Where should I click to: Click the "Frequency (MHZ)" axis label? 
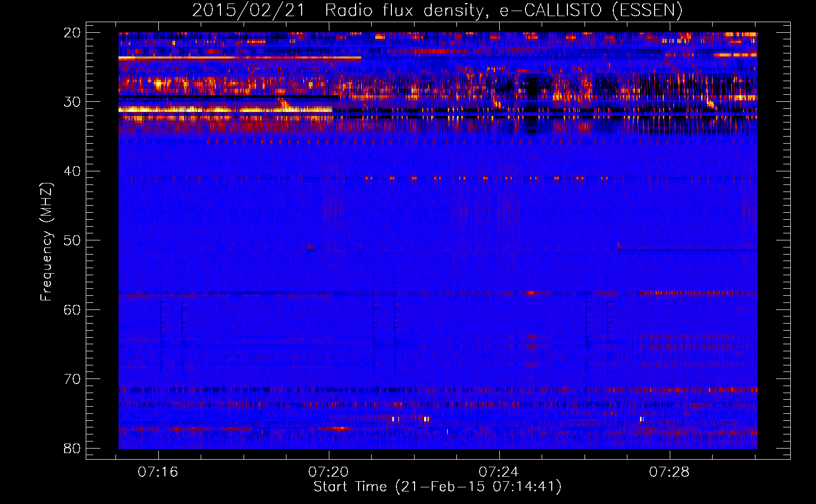coord(46,242)
